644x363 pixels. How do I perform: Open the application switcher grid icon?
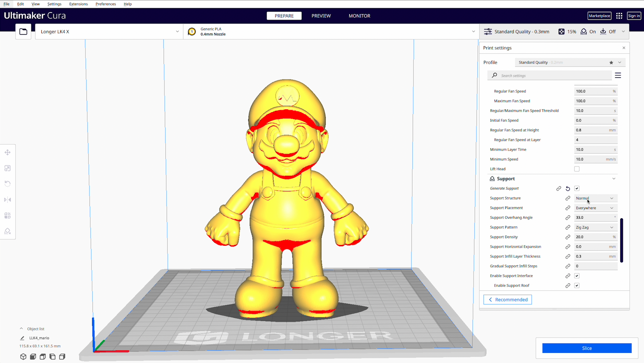619,16
